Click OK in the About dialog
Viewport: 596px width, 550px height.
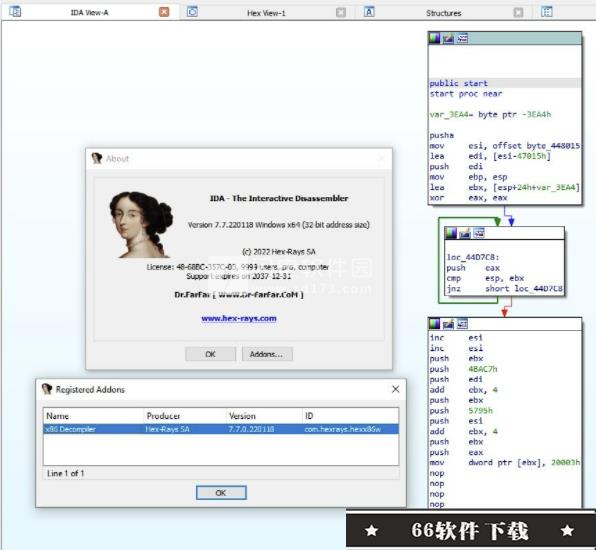pyautogui.click(x=211, y=354)
